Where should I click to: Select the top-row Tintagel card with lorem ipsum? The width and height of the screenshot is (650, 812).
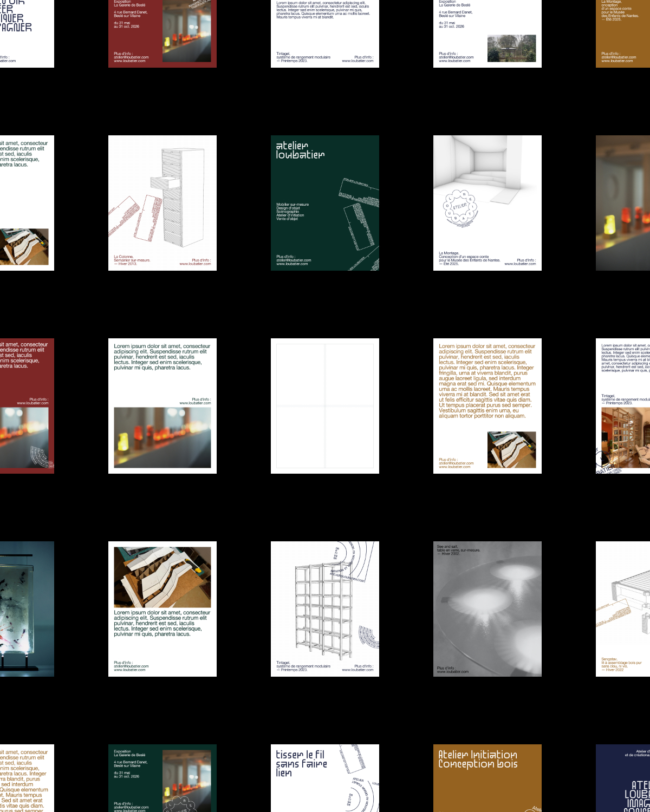click(x=325, y=34)
